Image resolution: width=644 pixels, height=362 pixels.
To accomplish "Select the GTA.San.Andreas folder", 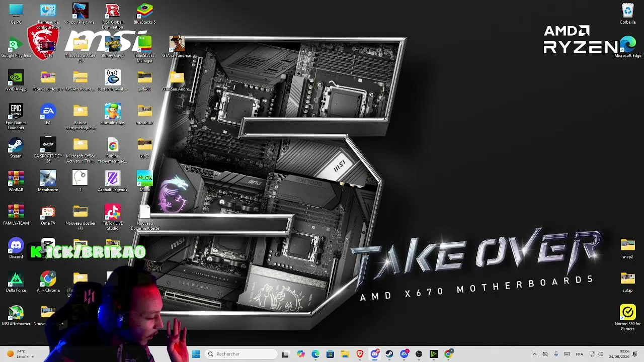I will pyautogui.click(x=177, y=81).
